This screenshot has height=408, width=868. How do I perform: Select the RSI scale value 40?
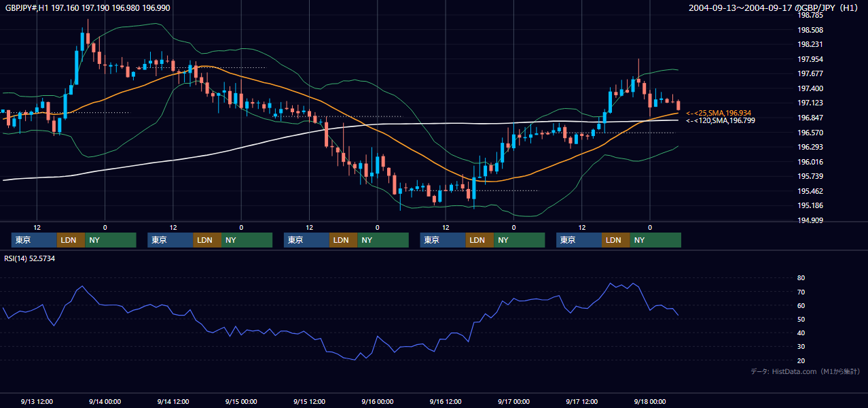801,333
